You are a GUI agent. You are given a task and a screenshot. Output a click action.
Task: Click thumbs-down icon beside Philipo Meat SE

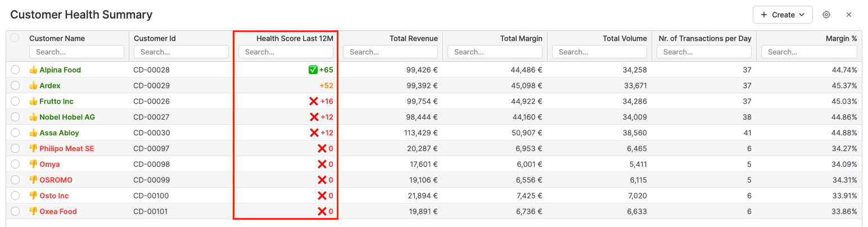(33, 149)
